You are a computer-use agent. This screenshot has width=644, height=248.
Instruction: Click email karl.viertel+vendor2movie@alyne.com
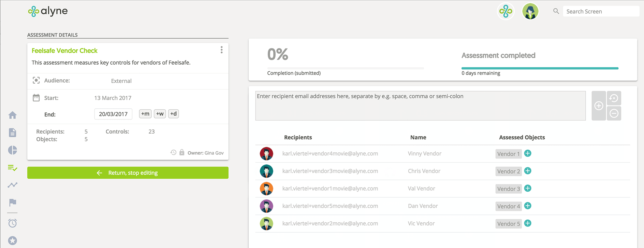[x=330, y=223]
